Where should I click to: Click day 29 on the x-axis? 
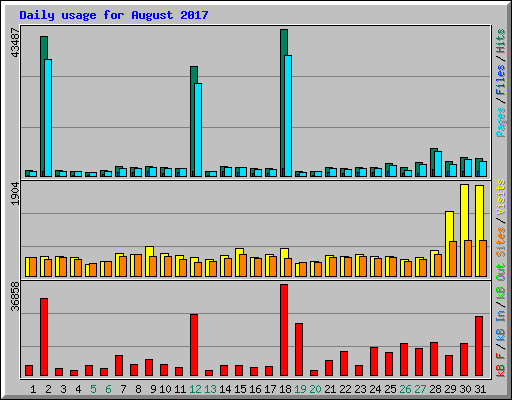pyautogui.click(x=450, y=389)
